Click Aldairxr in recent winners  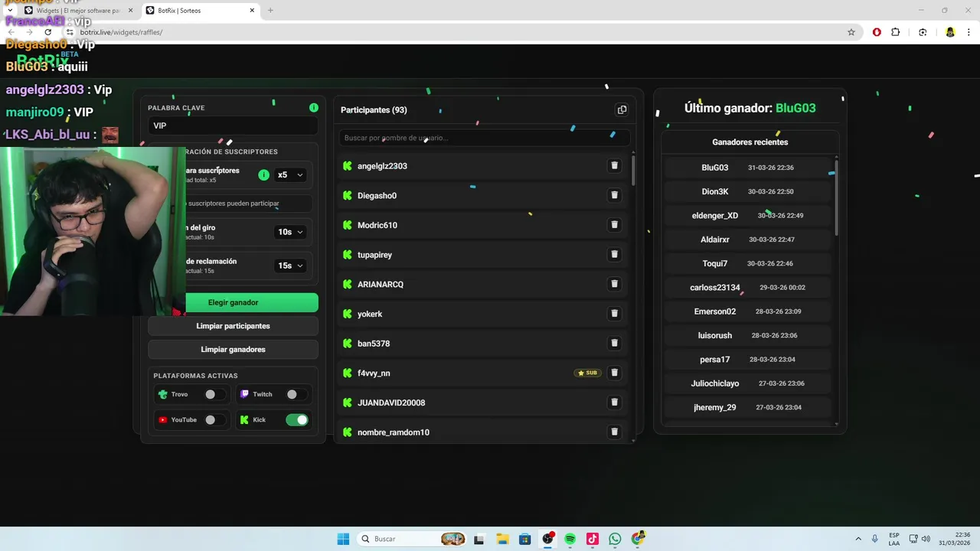click(747, 240)
